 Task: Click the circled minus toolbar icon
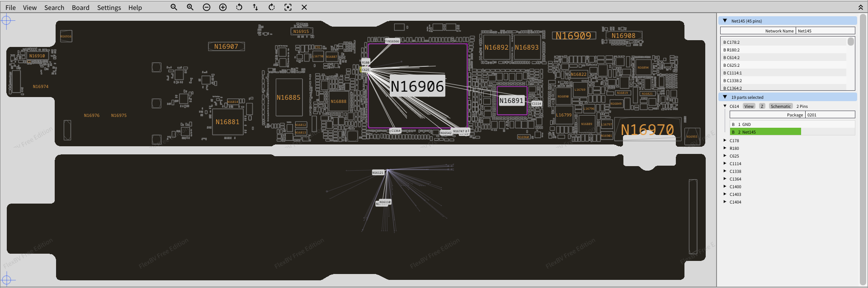[207, 7]
